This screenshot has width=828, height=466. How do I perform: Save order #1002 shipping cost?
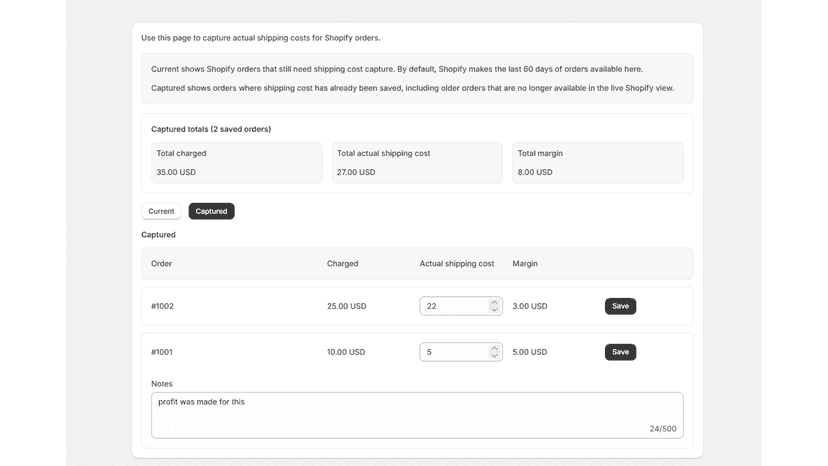620,306
